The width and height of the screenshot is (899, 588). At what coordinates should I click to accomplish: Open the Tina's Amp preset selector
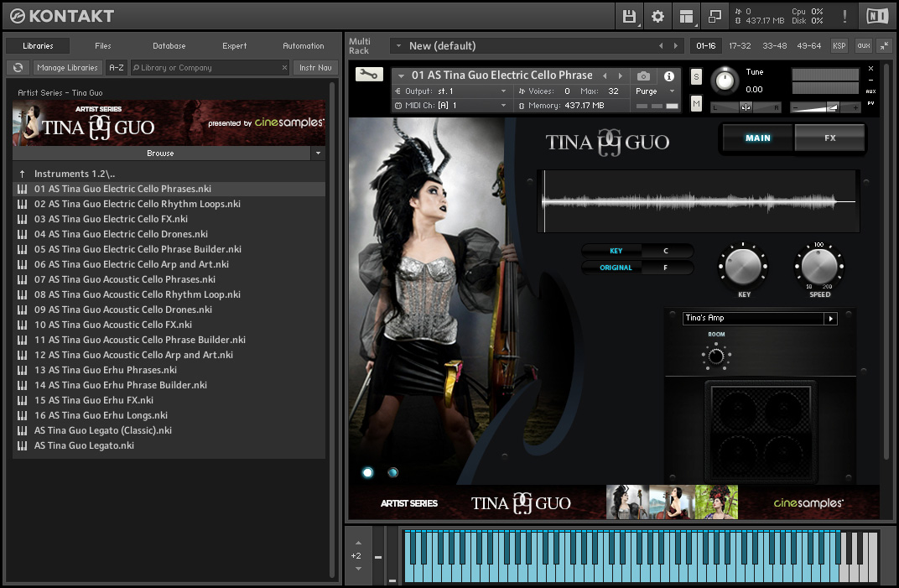pos(755,318)
